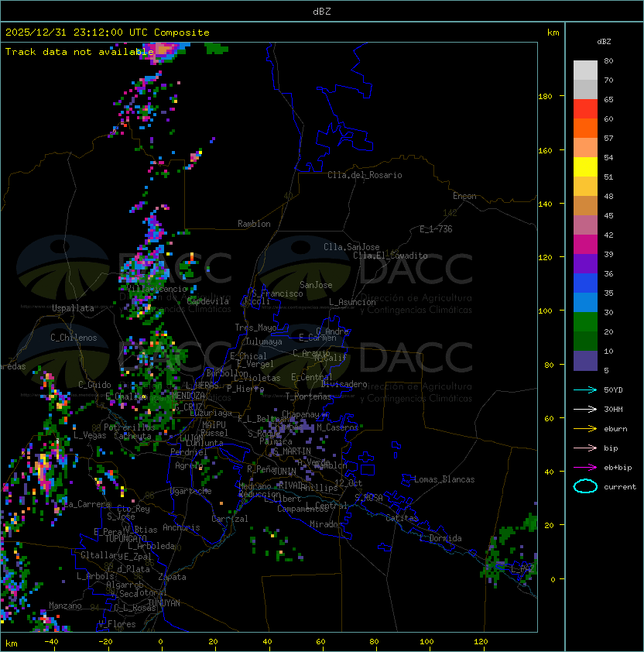
Task: Click the 'C_Guido' label
Action: tap(94, 385)
